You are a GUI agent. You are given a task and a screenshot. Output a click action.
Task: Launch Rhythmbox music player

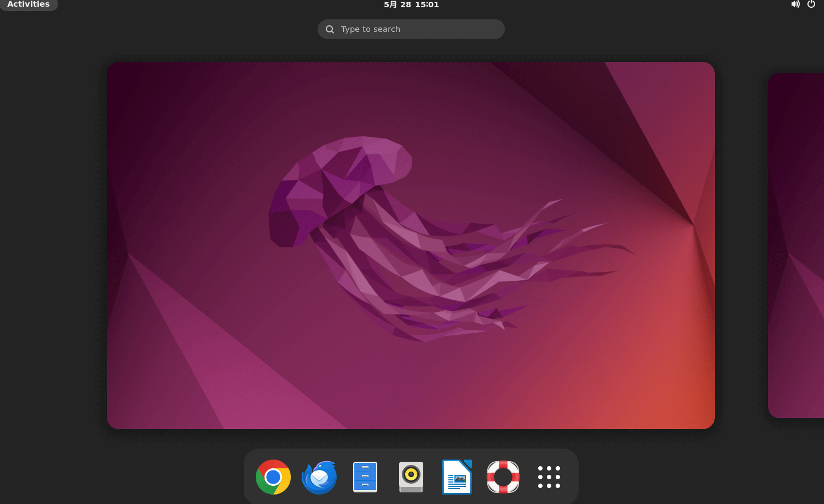click(x=411, y=477)
